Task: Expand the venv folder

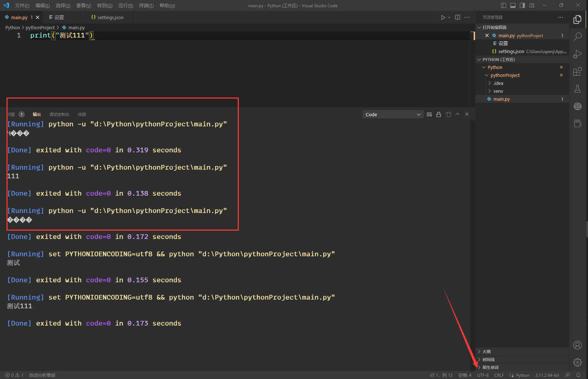Action: pyautogui.click(x=522, y=91)
